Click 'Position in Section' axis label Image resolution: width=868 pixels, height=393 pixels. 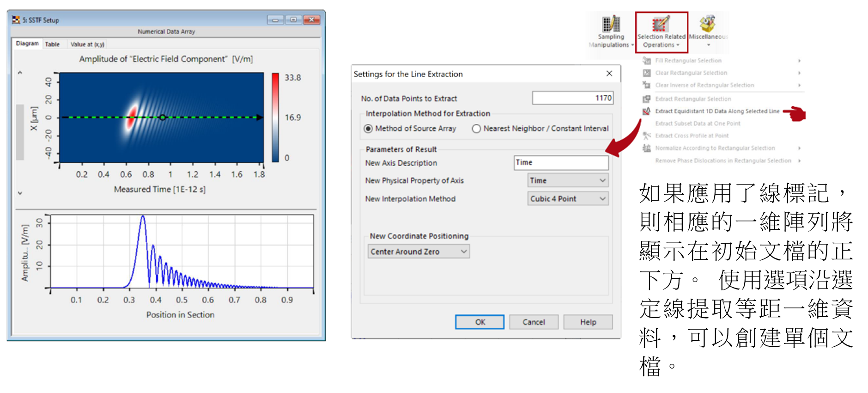point(180,314)
